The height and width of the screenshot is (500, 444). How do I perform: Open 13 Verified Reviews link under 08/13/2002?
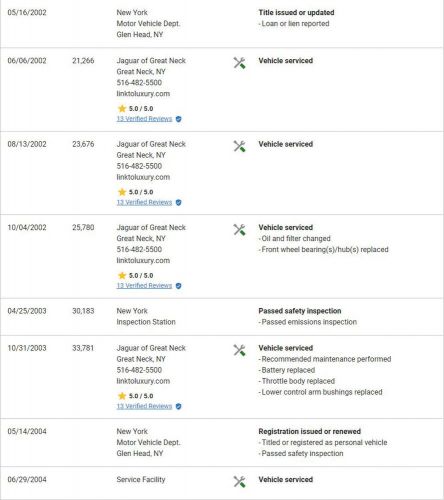(x=144, y=202)
